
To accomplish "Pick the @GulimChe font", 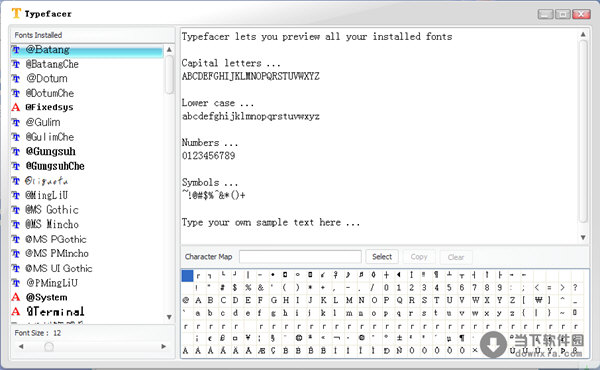I will pyautogui.click(x=50, y=137).
